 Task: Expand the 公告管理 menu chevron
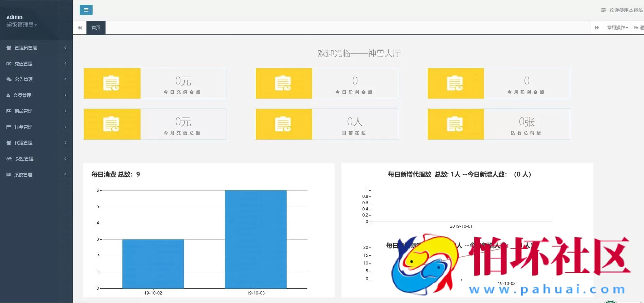tap(65, 79)
